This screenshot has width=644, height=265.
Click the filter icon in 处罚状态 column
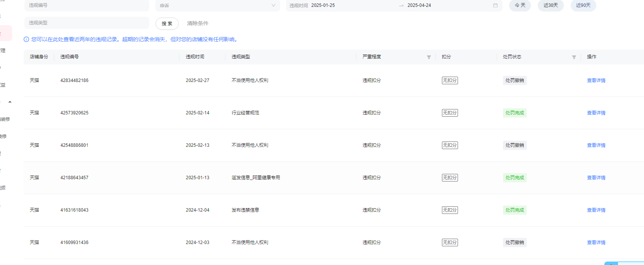574,57
